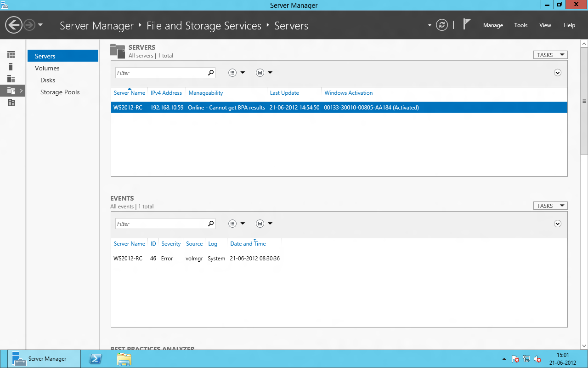Click the Refresh icon in header

click(442, 25)
